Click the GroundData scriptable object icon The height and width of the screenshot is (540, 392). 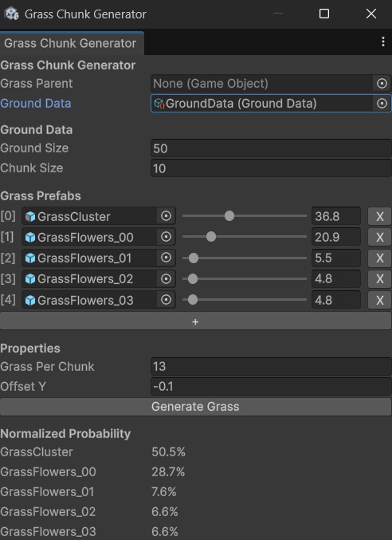[159, 104]
